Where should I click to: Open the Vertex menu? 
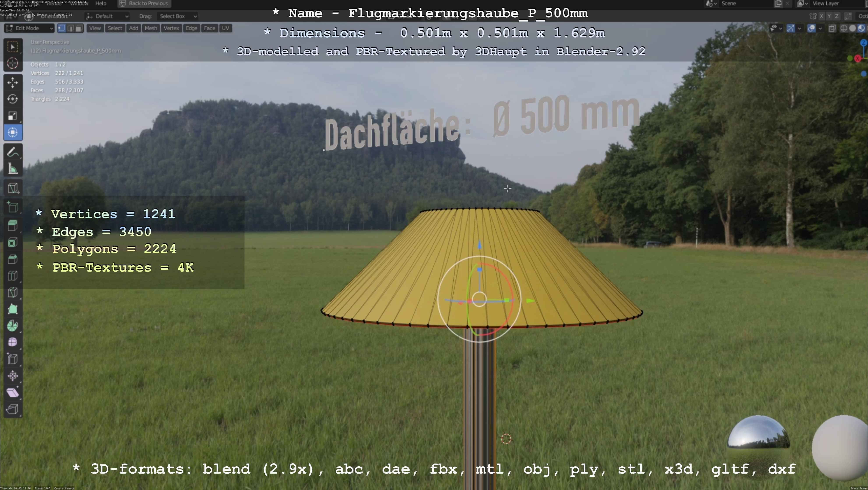(171, 28)
